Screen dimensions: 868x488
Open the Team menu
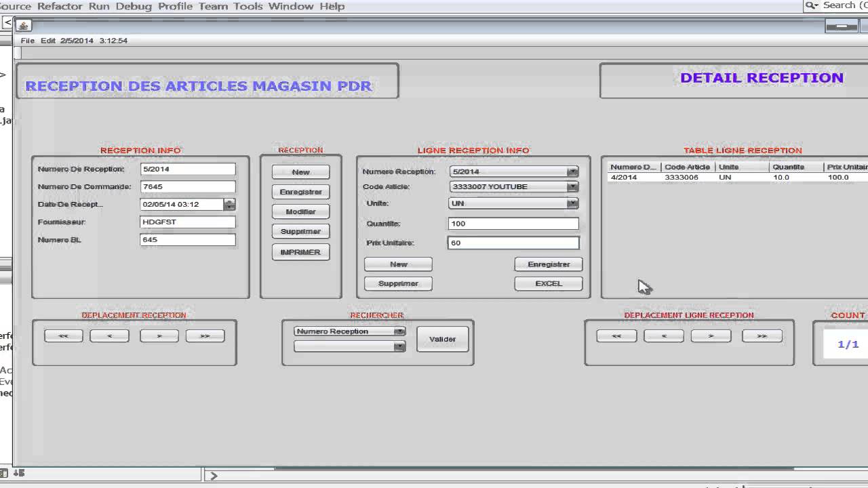tap(213, 6)
